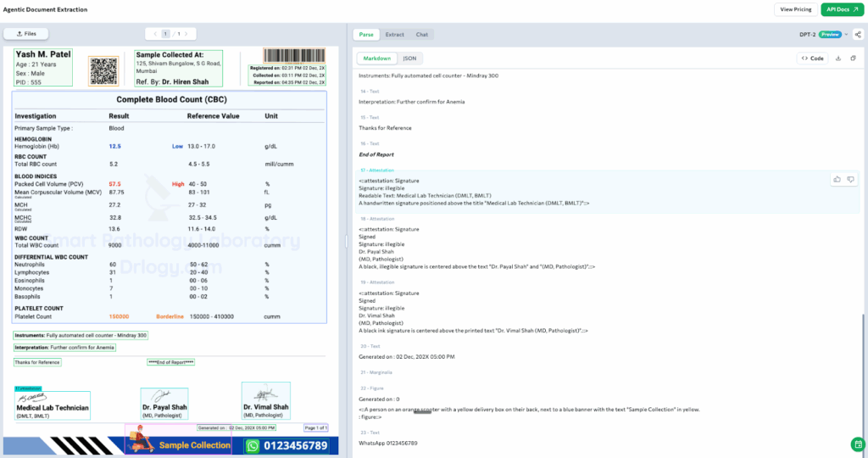Give thumbs down to the attestation block
The width and height of the screenshot is (868, 458).
(x=850, y=180)
